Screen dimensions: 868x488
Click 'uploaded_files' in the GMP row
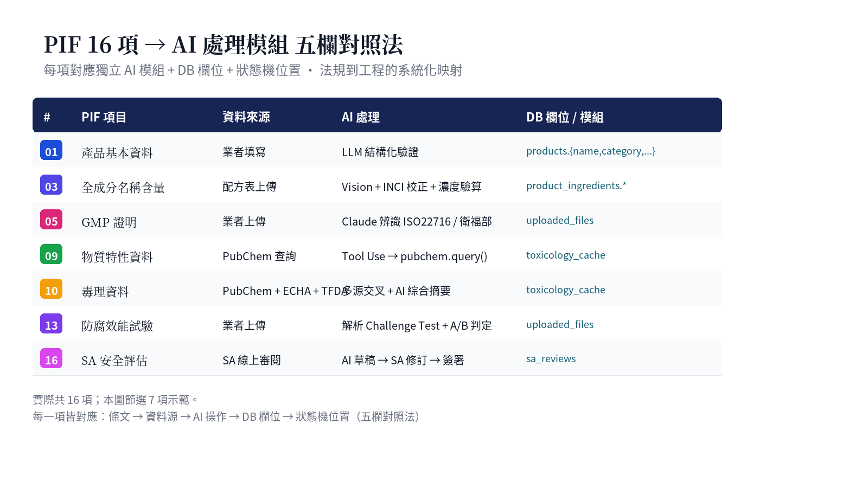(560, 221)
